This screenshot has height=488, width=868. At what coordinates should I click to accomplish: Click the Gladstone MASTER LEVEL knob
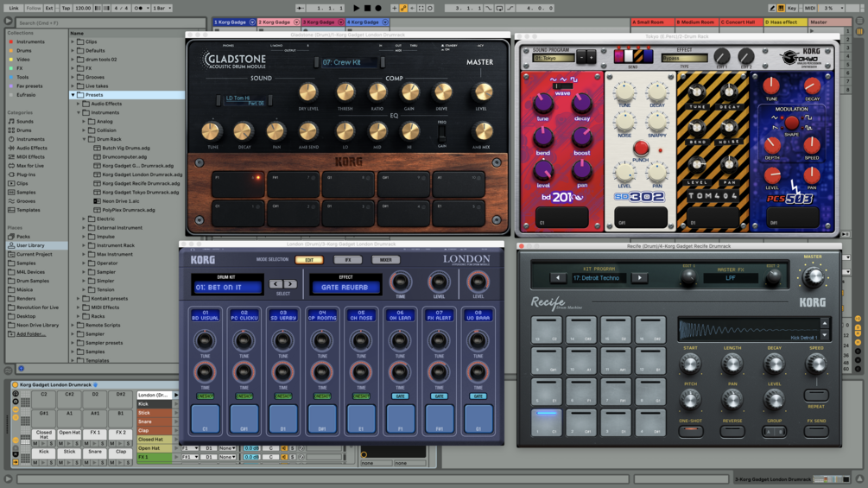[483, 92]
